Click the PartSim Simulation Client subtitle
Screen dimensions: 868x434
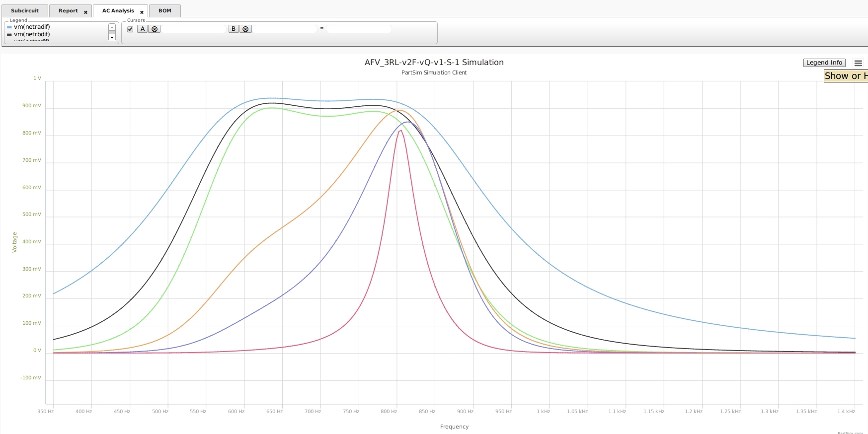pyautogui.click(x=434, y=72)
